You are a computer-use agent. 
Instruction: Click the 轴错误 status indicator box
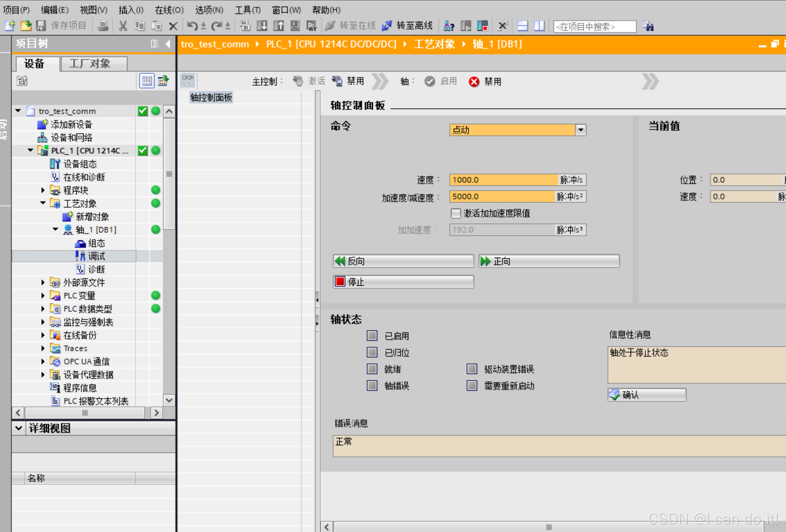coord(372,386)
